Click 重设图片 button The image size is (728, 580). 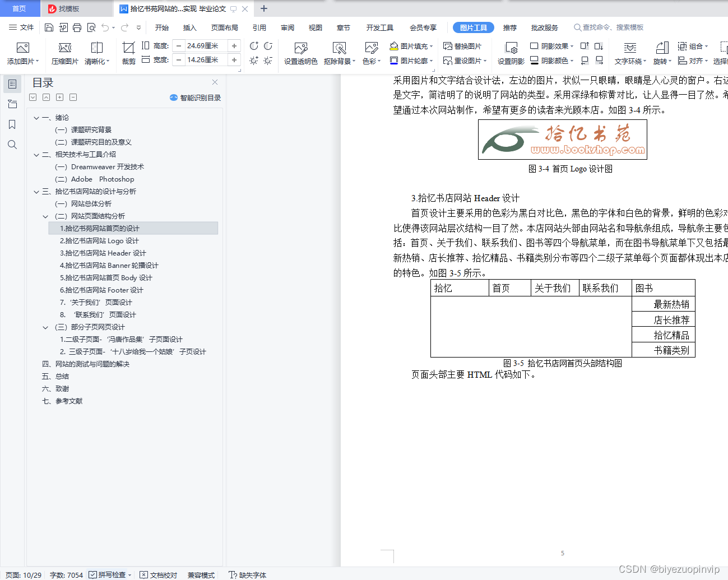pos(465,60)
